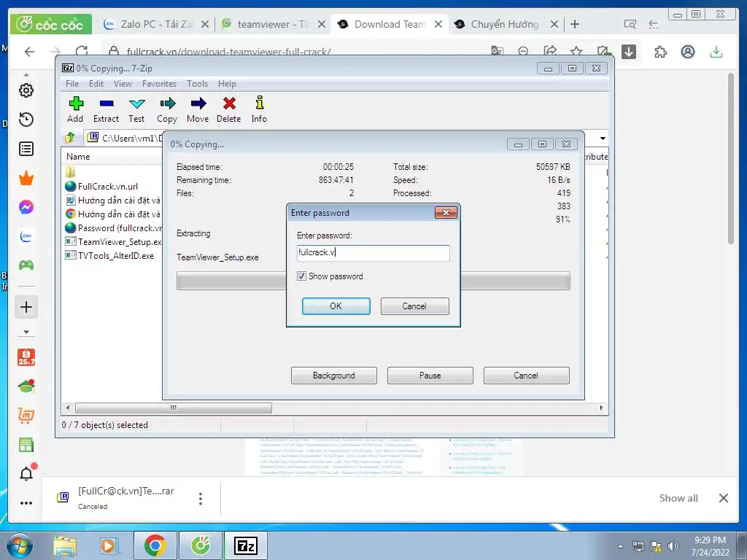Click the green downloads icon in browser toolbar
This screenshot has height=560, width=747.
coord(716,52)
